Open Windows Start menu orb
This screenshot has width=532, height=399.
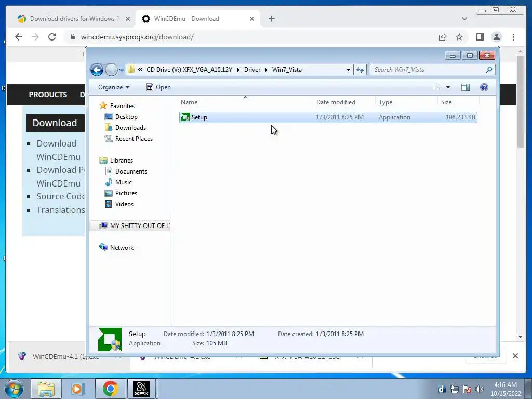(x=14, y=389)
